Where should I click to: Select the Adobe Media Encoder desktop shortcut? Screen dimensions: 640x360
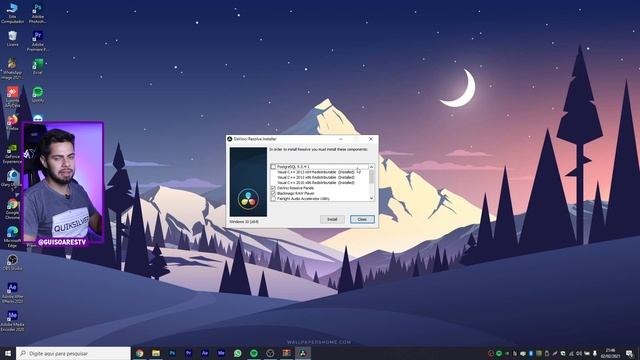tap(12, 321)
